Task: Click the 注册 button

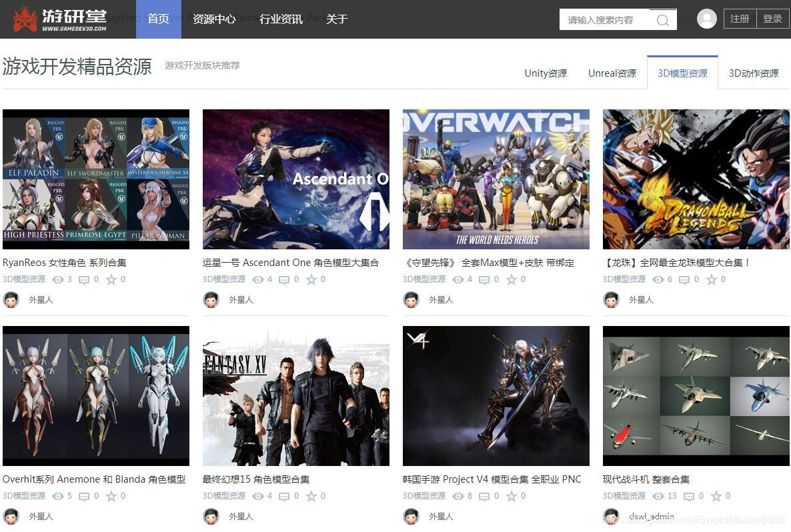Action: pos(740,19)
